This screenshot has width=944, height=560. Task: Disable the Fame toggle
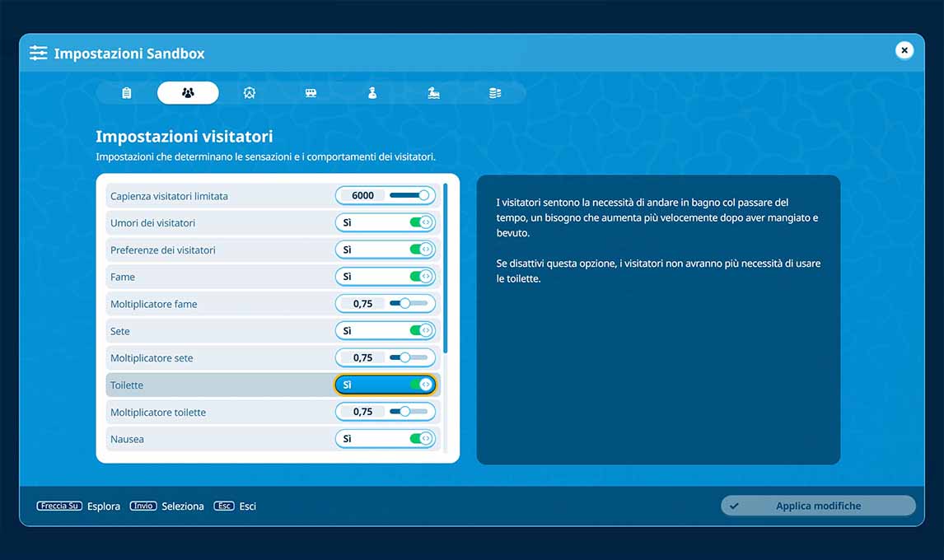[x=420, y=277]
